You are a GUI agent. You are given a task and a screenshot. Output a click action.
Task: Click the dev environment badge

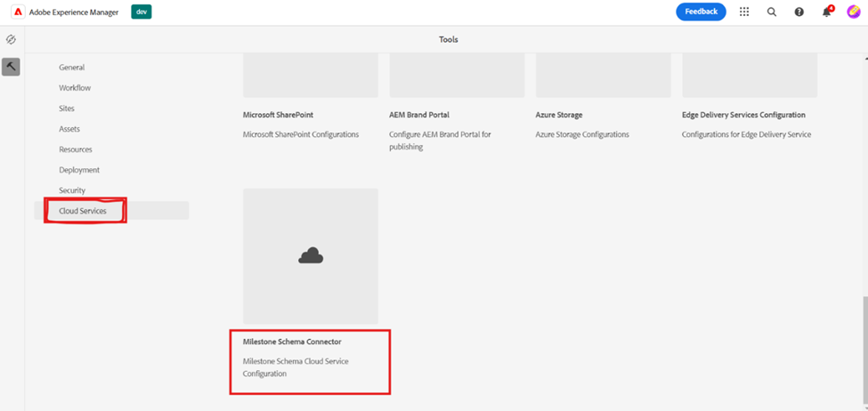142,12
